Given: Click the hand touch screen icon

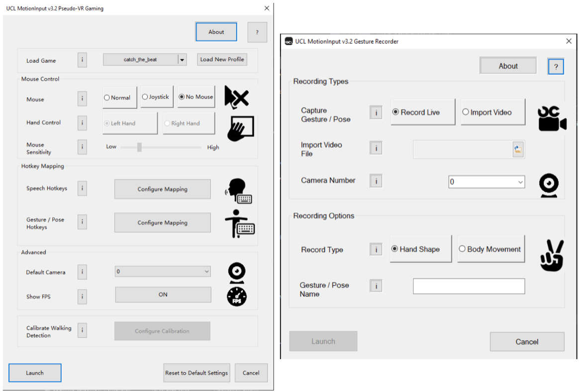Looking at the screenshot, I should coord(240,128).
